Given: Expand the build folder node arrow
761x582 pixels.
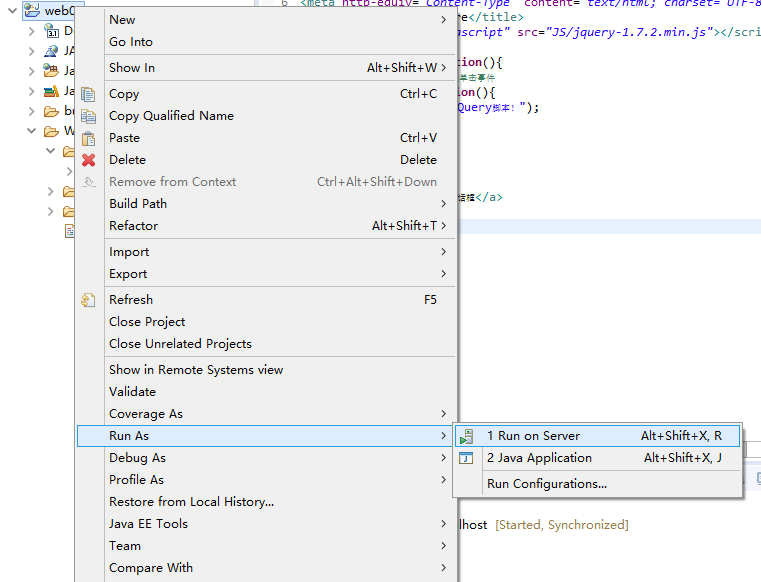Looking at the screenshot, I should click(x=32, y=111).
